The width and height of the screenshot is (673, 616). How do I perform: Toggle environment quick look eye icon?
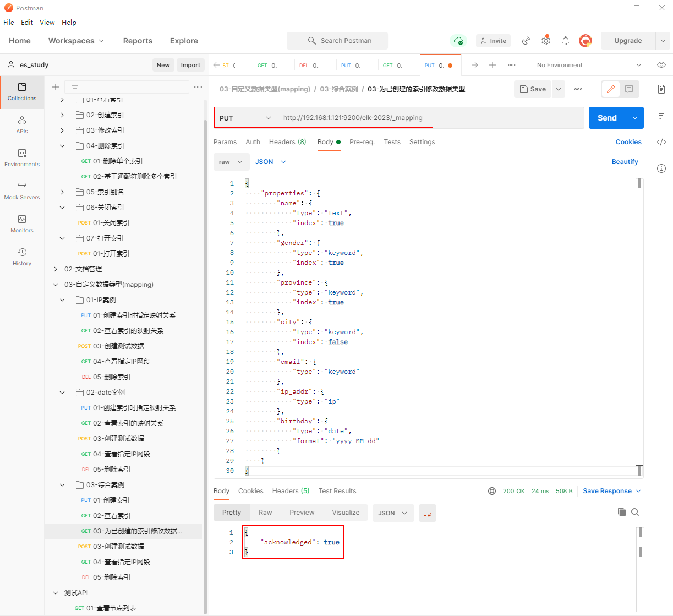[x=661, y=65]
